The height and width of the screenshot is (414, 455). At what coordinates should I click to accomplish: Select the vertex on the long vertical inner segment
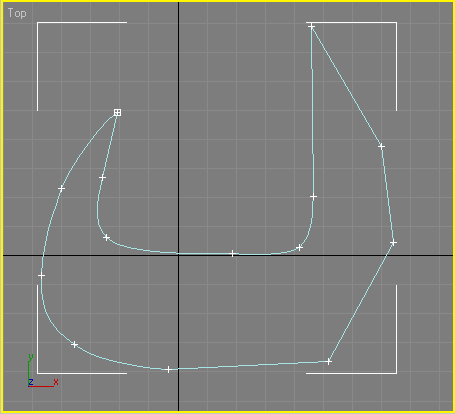pos(313,197)
